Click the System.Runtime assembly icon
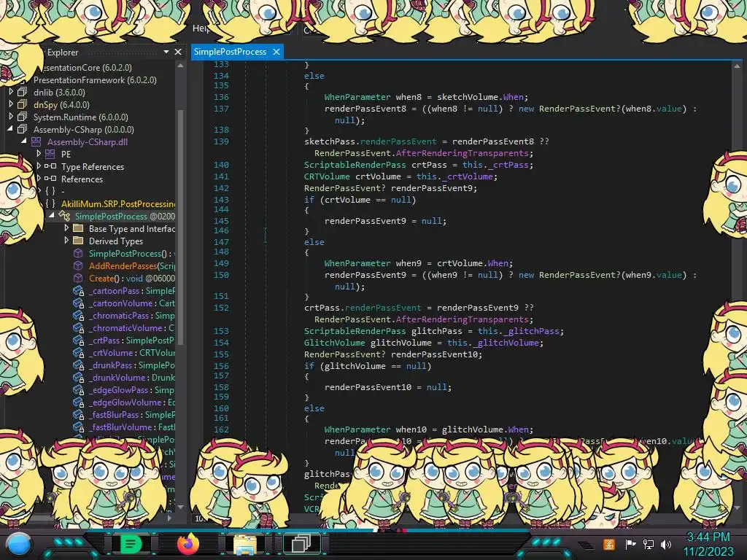Viewport: 747px width, 560px height. coord(23,117)
